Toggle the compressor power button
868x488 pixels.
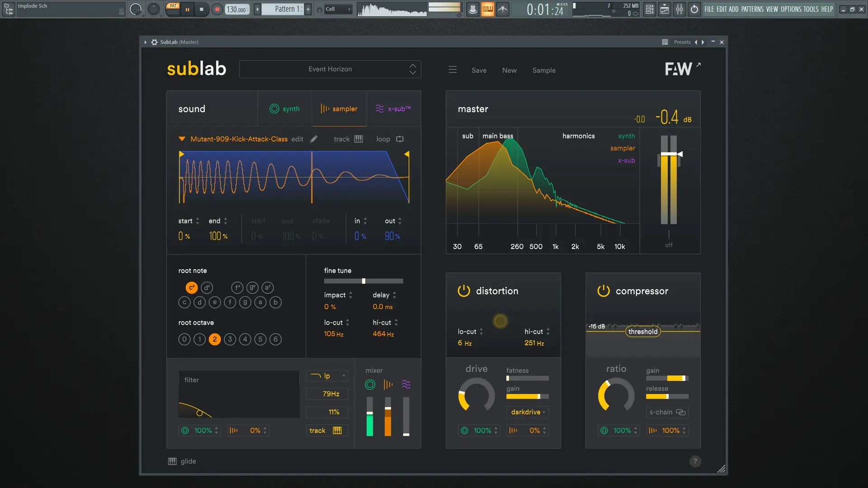(x=604, y=291)
